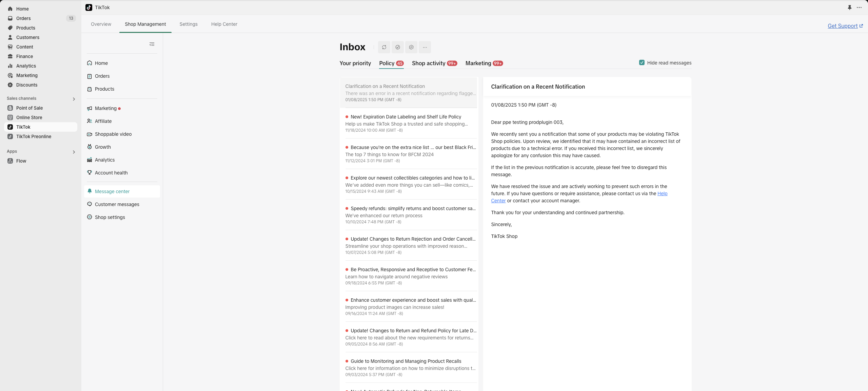Switch to Settings tab

click(x=188, y=24)
